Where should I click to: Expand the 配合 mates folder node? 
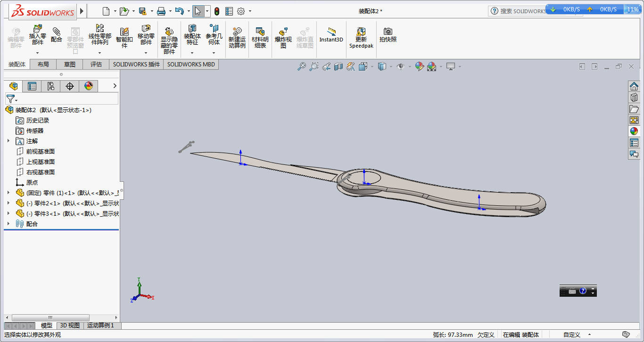(8, 224)
